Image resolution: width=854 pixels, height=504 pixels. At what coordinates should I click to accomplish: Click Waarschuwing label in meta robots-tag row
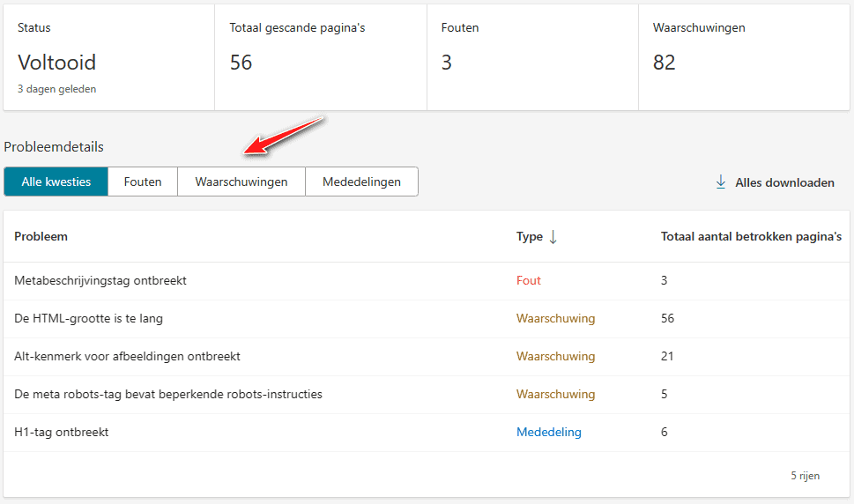(x=555, y=394)
